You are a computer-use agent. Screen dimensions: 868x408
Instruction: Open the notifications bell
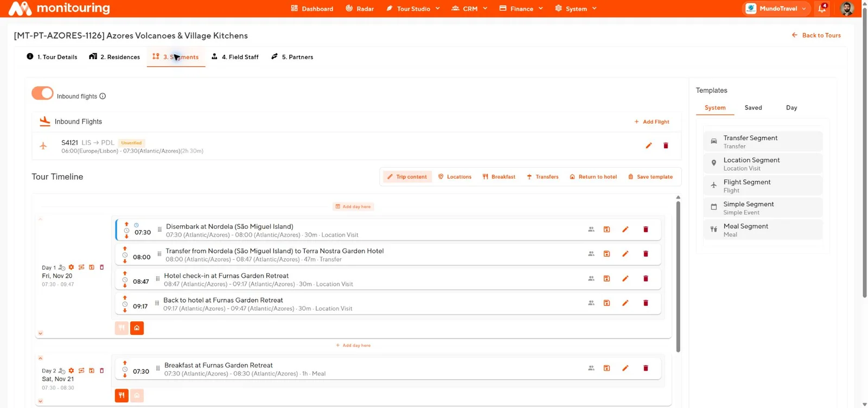click(822, 8)
